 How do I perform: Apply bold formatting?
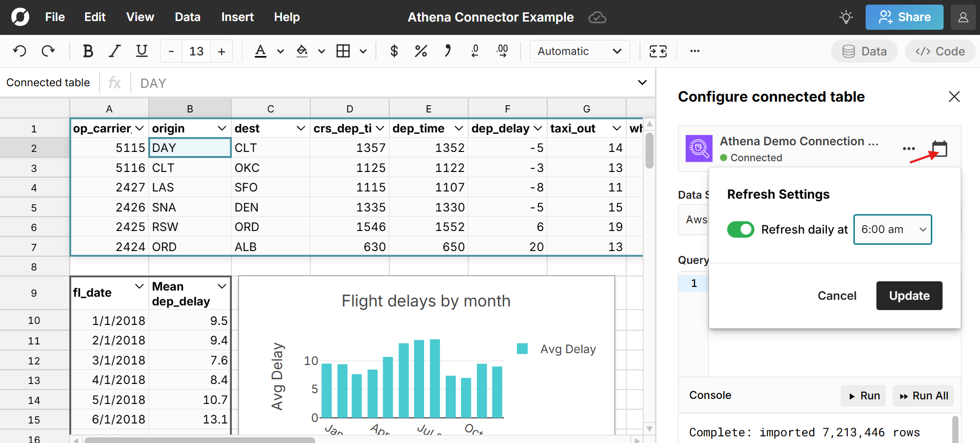pos(88,51)
